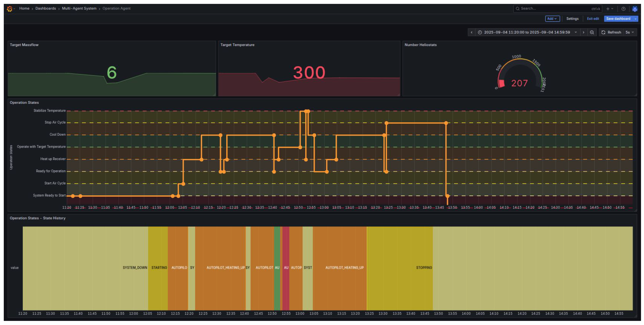
Task: Shift time range forward with right arrow
Action: coord(583,32)
